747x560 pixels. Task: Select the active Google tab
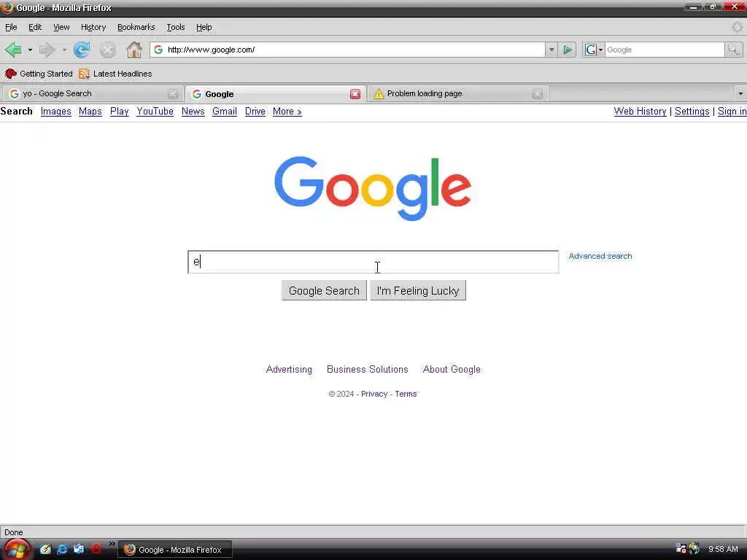pos(275,94)
